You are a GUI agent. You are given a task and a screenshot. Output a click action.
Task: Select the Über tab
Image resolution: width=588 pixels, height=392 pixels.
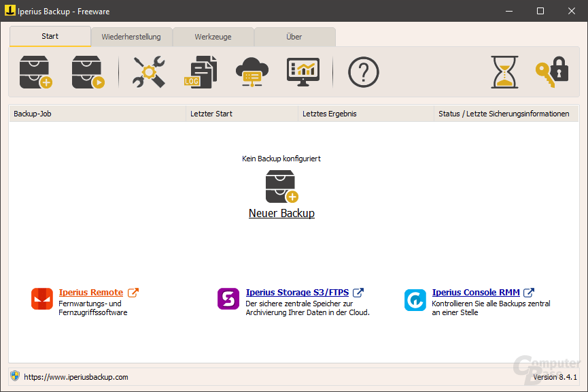[294, 37]
